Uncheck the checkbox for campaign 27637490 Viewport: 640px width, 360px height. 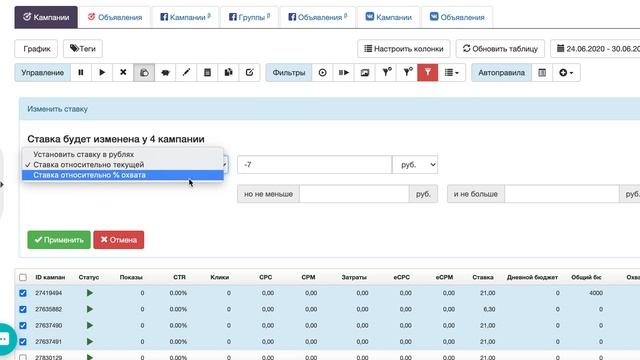[x=23, y=325]
